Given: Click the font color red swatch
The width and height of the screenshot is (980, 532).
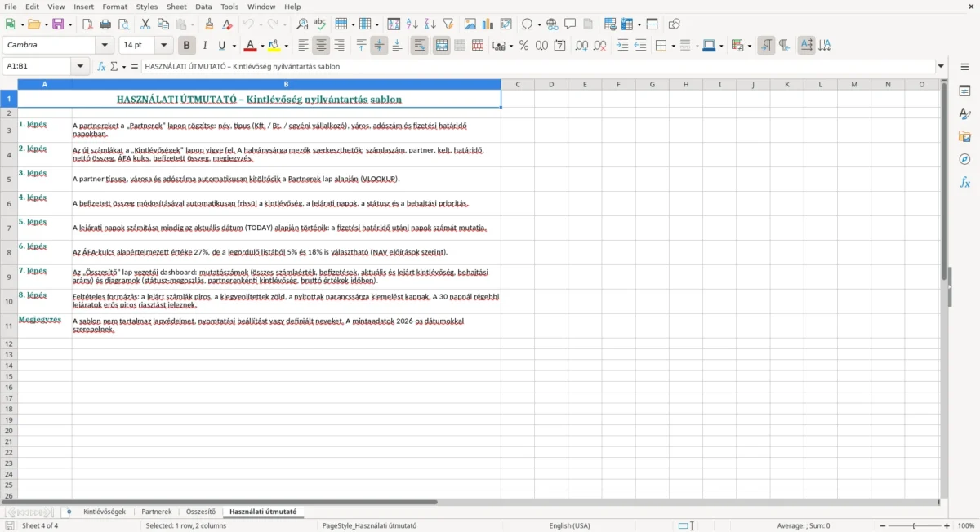Looking at the screenshot, I should pos(251,46).
